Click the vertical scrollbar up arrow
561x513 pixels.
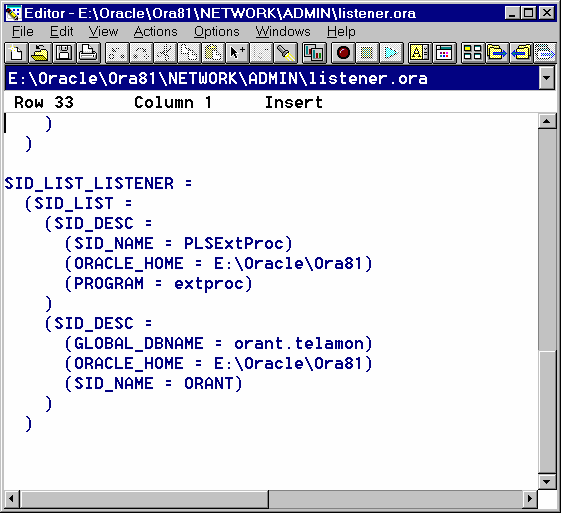pos(547,122)
